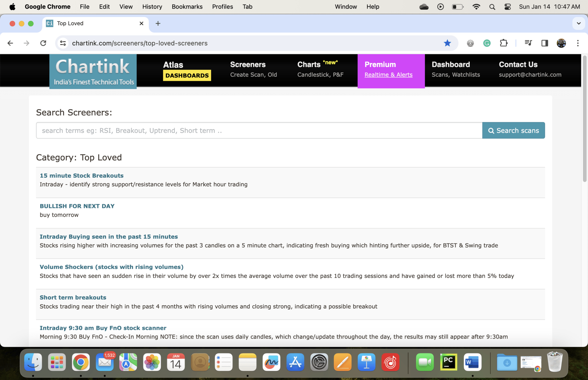Reload the current page

point(43,43)
